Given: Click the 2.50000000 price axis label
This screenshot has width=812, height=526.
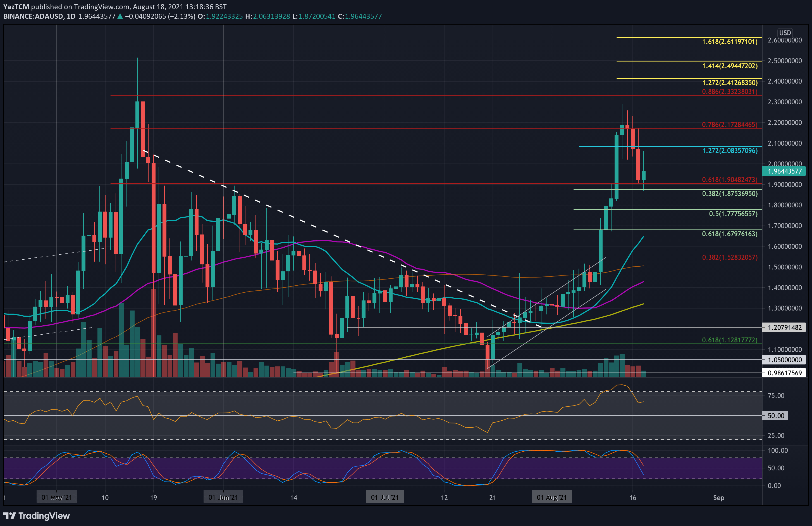Looking at the screenshot, I should coord(785,61).
